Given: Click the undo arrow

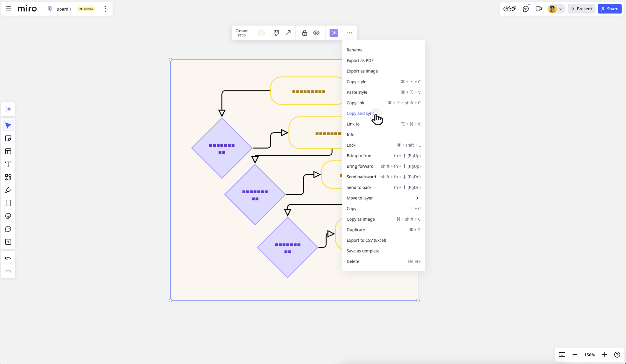Looking at the screenshot, I should pyautogui.click(x=8, y=258).
